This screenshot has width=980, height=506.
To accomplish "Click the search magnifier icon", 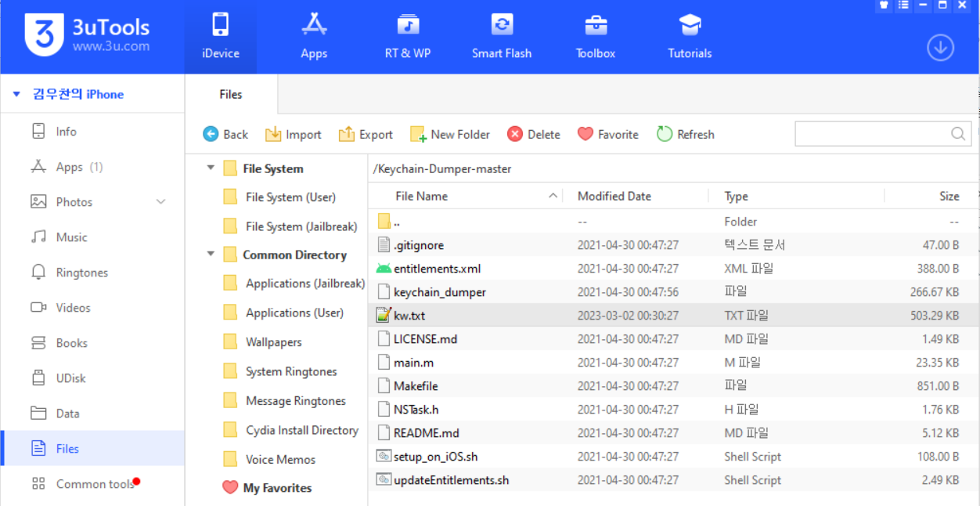I will (958, 134).
